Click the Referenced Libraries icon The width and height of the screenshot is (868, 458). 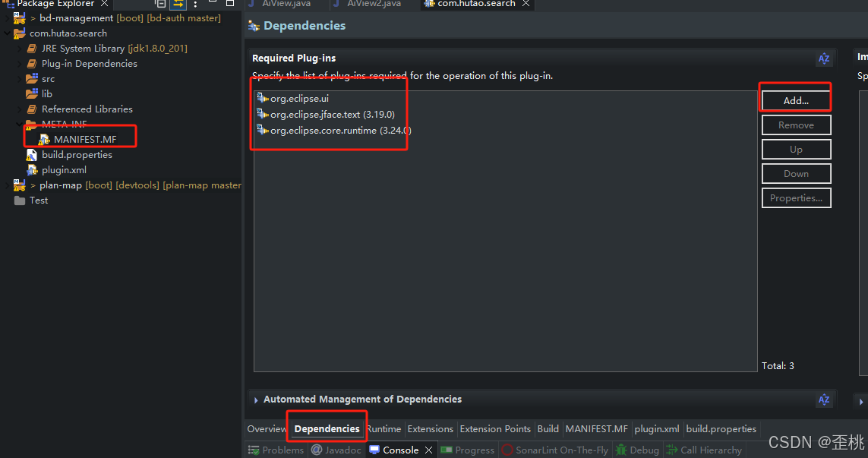coord(32,109)
